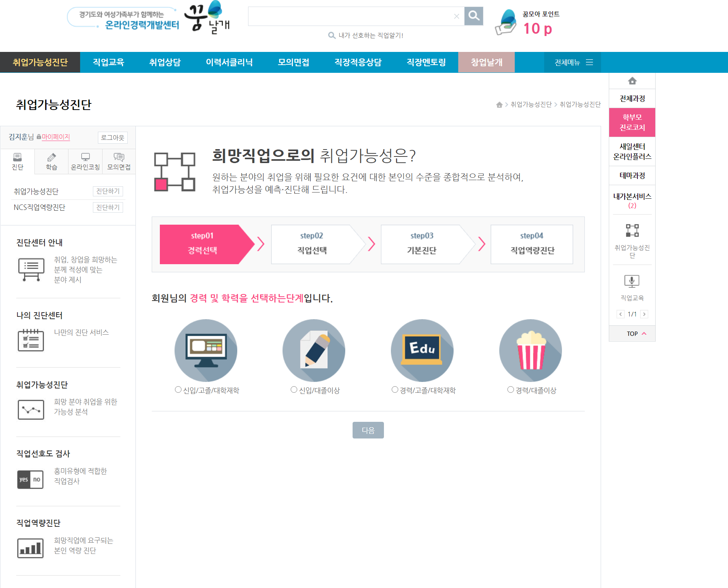Click the breadcrumb home icon
The image size is (728, 588).
coord(499,105)
